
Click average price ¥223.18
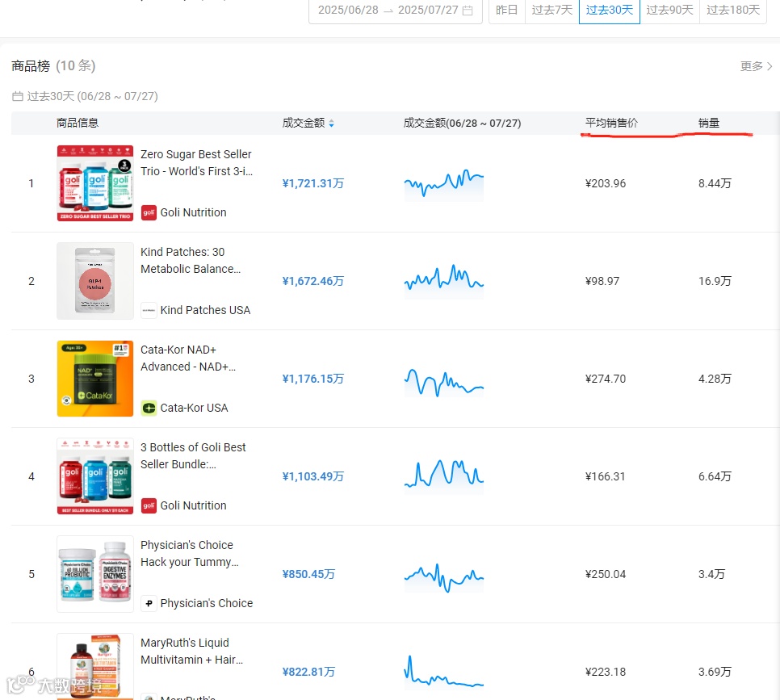[x=606, y=672]
